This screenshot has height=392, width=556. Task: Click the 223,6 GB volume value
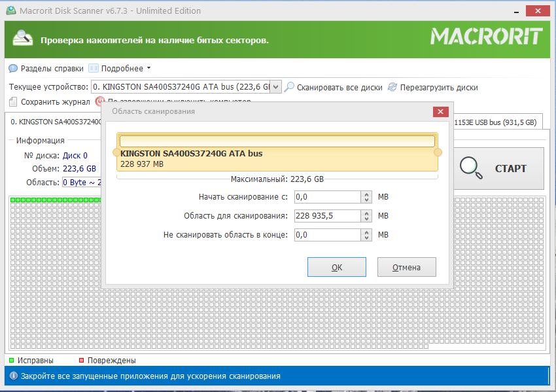coord(79,168)
